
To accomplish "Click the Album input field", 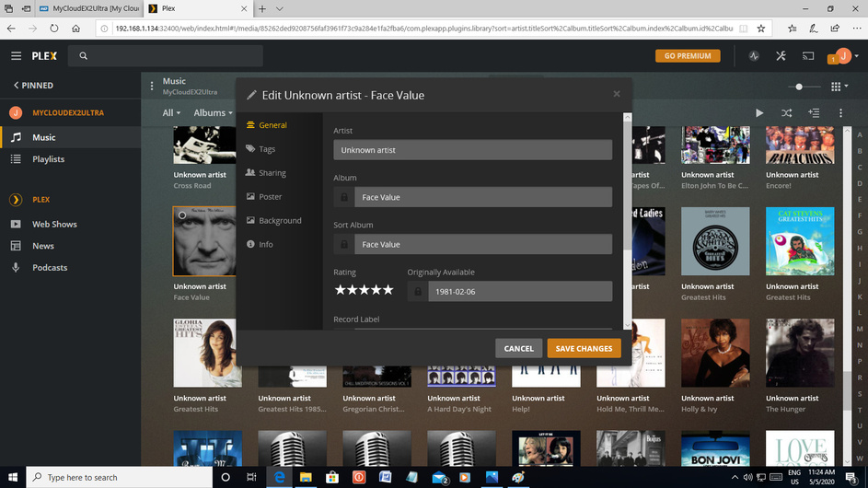I will point(483,197).
